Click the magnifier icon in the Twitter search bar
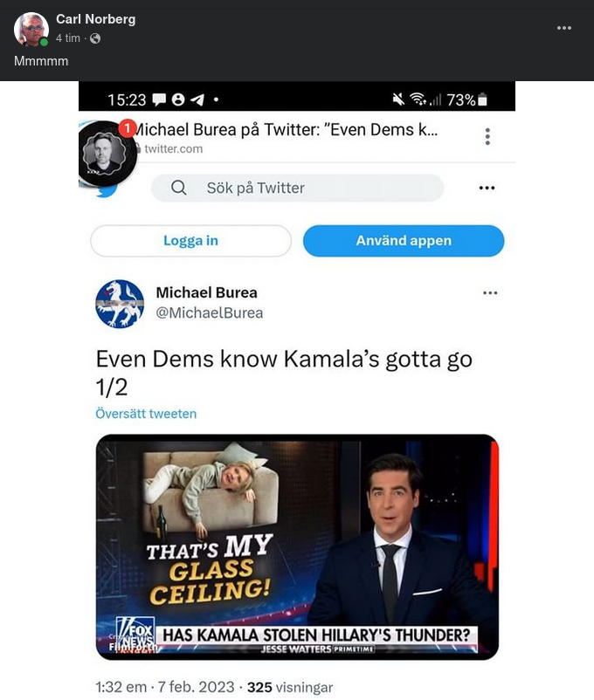This screenshot has height=700, width=594. pos(179,188)
